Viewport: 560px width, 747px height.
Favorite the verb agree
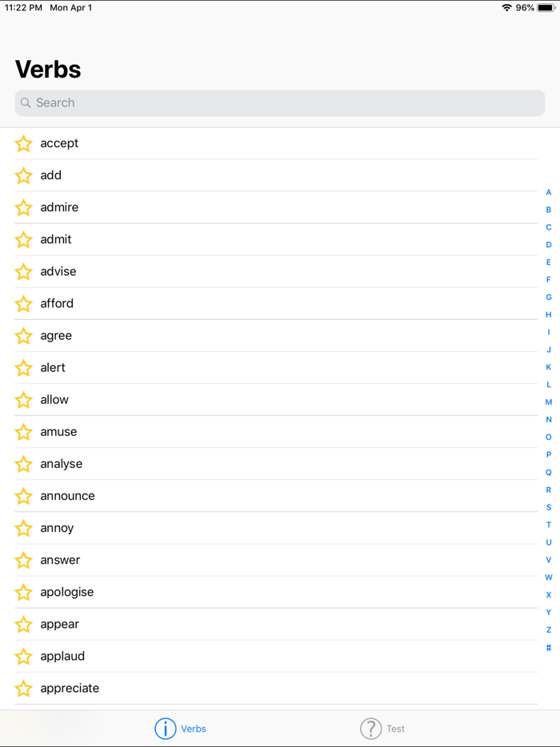click(23, 335)
